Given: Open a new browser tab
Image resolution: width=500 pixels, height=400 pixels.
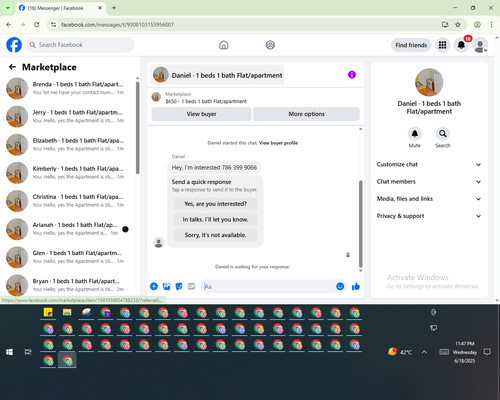Looking at the screenshot, I should pyautogui.click(x=114, y=8).
